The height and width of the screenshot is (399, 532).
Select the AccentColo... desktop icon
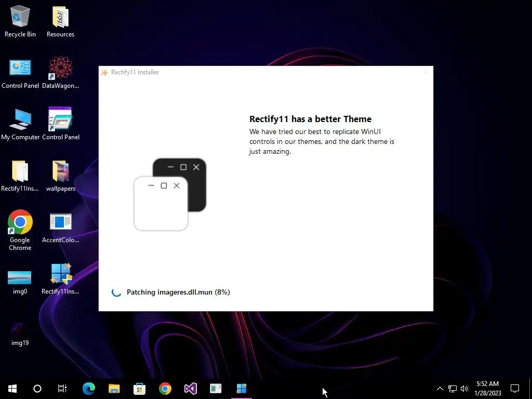(x=60, y=228)
